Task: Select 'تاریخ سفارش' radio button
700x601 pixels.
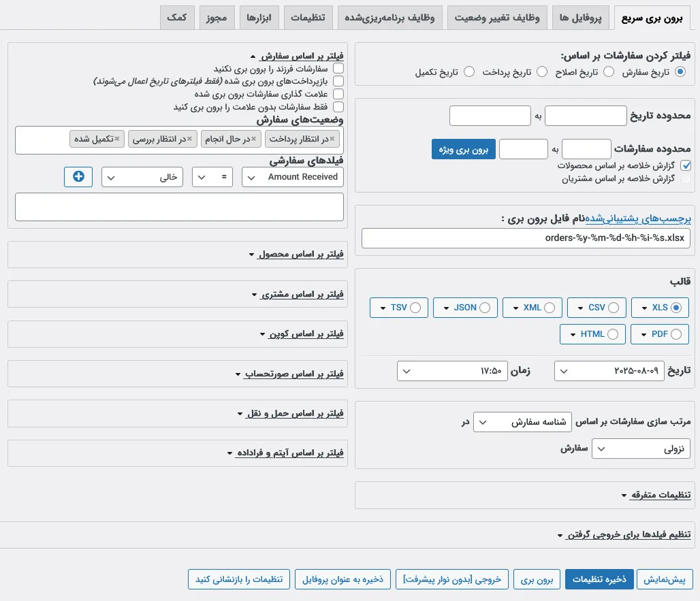Action: click(x=680, y=72)
